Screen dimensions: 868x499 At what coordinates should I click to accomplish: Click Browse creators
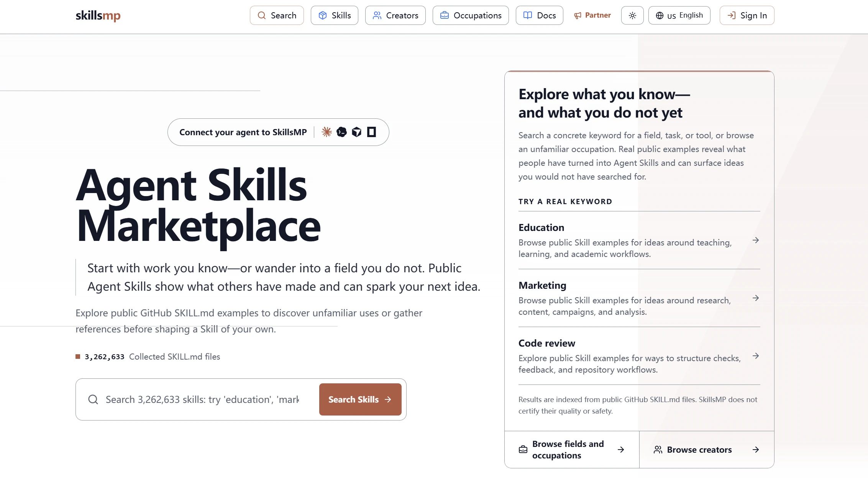(707, 450)
